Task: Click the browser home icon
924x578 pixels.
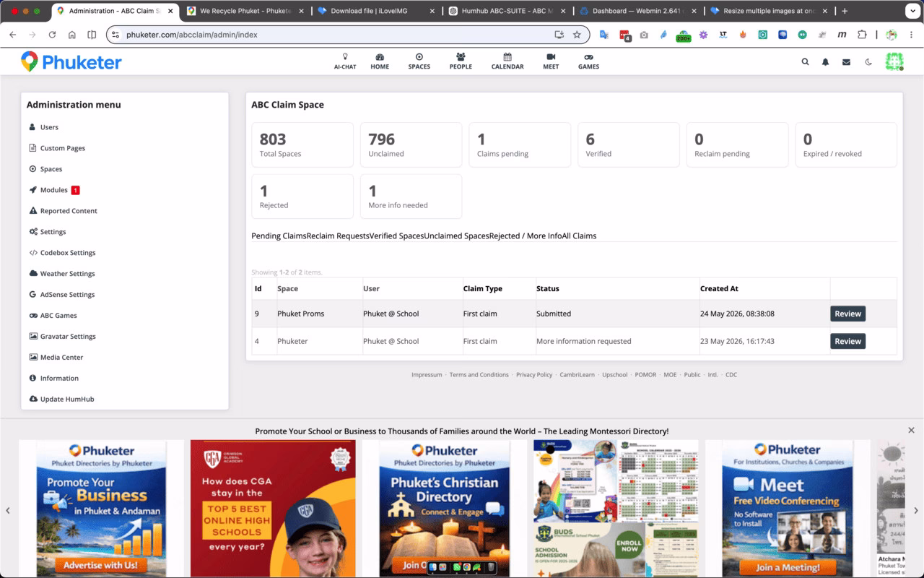Action: click(72, 35)
